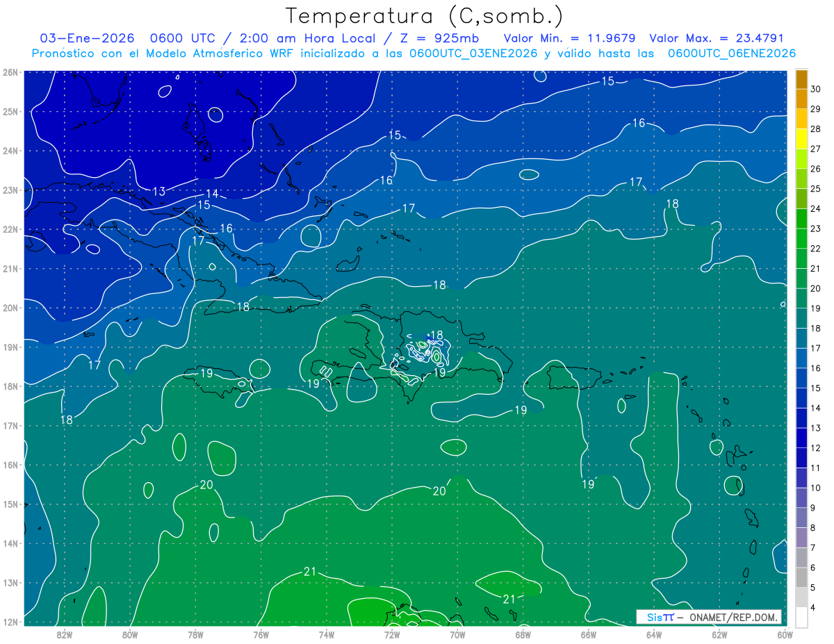Click the "24" label on the color legend
Image resolution: width=834 pixels, height=644 pixels.
[x=815, y=208]
